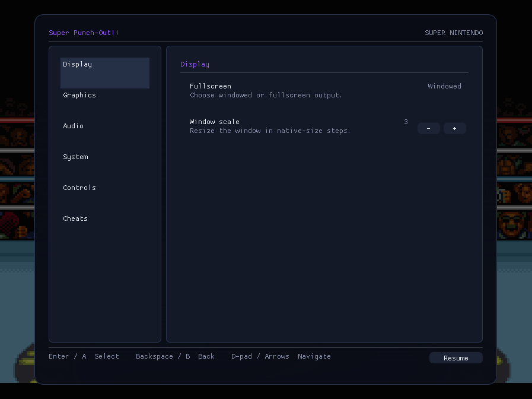Click 'Choose windowed or fullscreen output.' description
This screenshot has height=399, width=532.
(x=266, y=95)
